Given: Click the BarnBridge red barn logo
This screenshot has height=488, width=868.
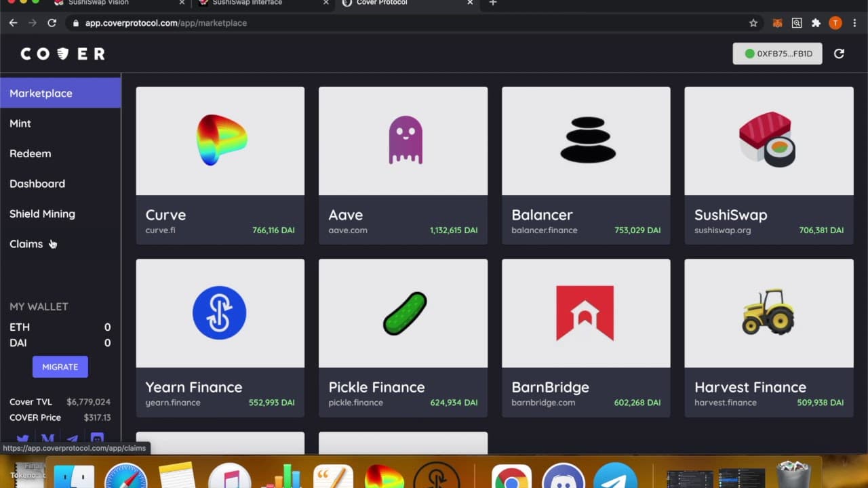Looking at the screenshot, I should click(585, 312).
